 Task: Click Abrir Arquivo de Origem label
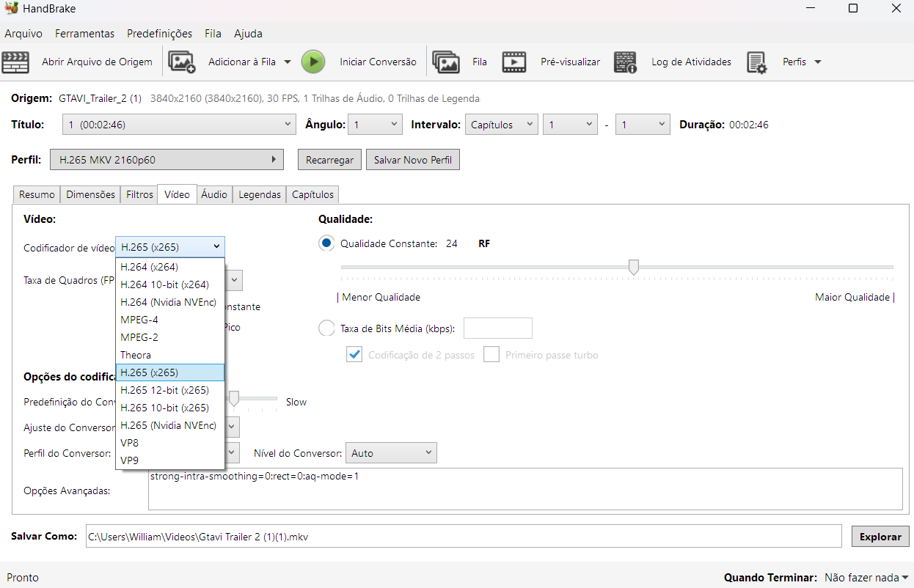[97, 62]
